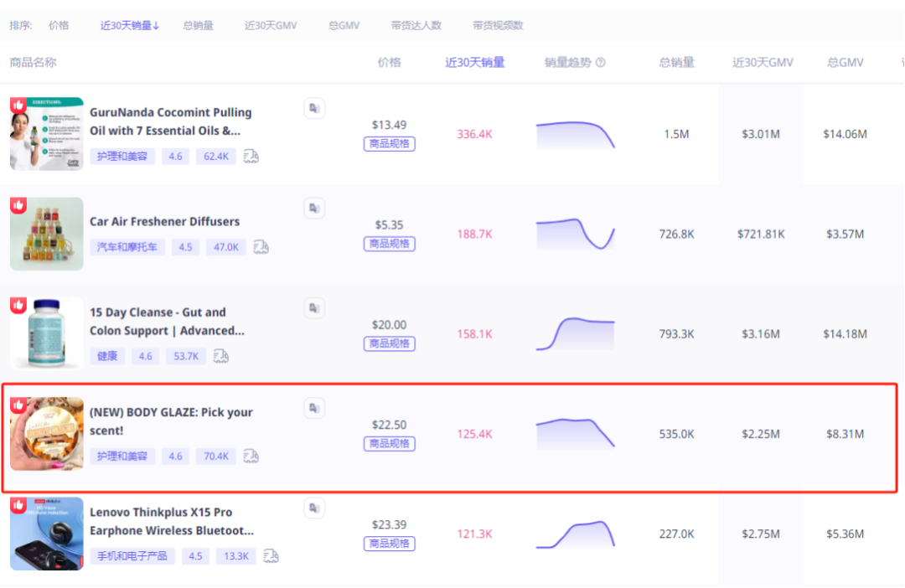This screenshot has width=905, height=588.
Task: Click the help icon next to 销量趋势
Action: coord(600,63)
